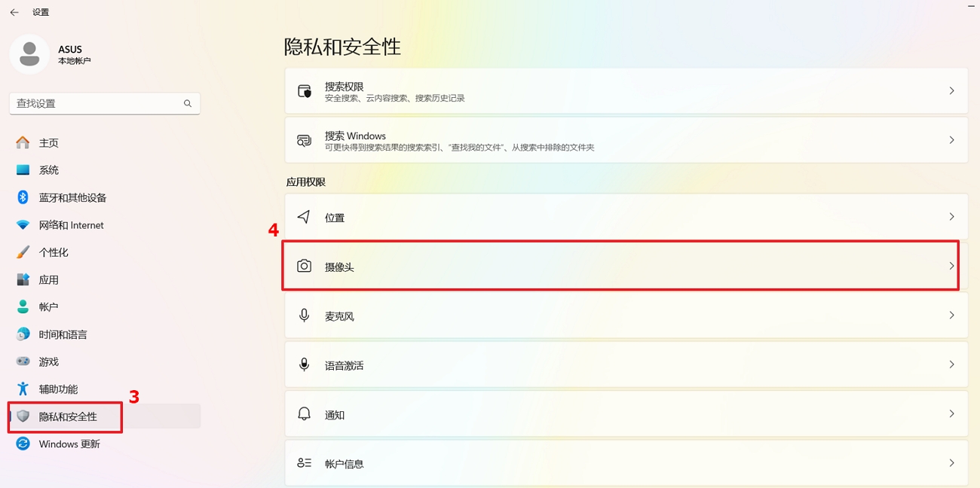Click the microphone icon in 麦克风 row
Viewport: 980px width, 488px height.
click(304, 316)
